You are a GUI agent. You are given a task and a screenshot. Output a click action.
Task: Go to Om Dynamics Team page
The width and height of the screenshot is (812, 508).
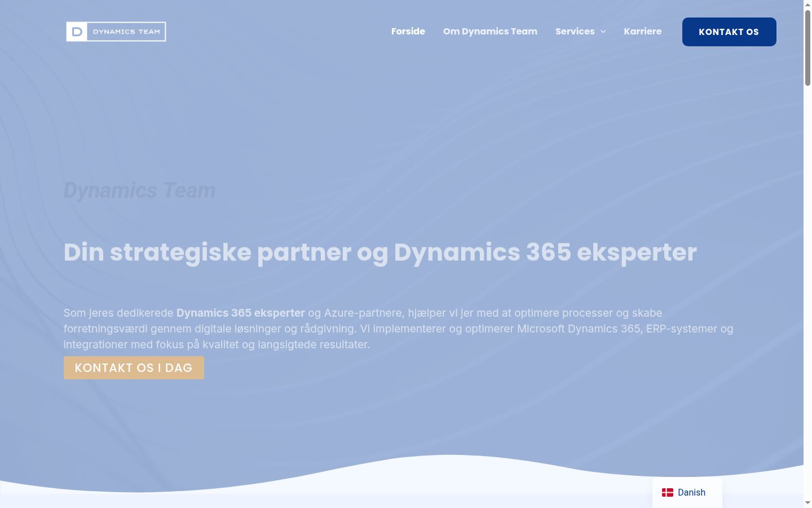pos(490,32)
